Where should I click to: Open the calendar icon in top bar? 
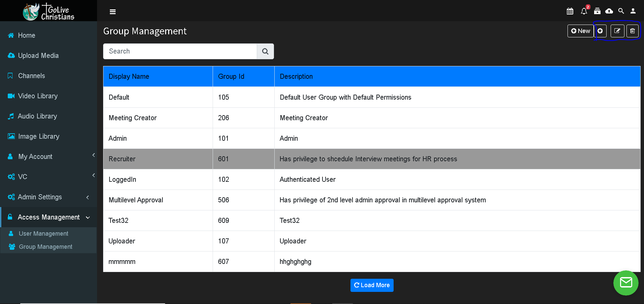(x=570, y=11)
